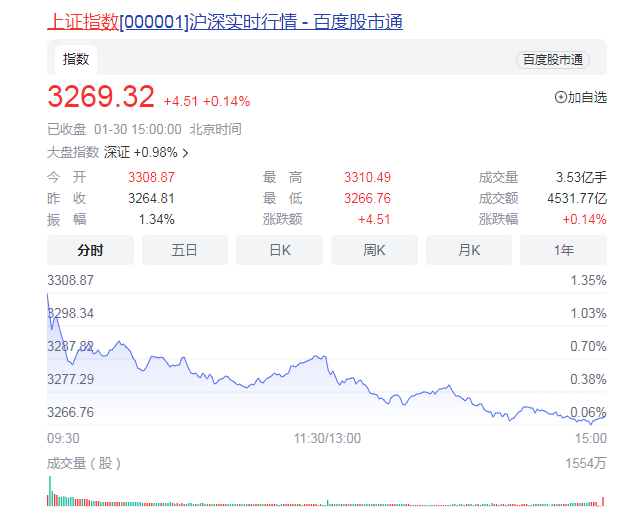636x515 pixels.
Task: Click the 百度股市通 badge button
Action: pyautogui.click(x=552, y=60)
